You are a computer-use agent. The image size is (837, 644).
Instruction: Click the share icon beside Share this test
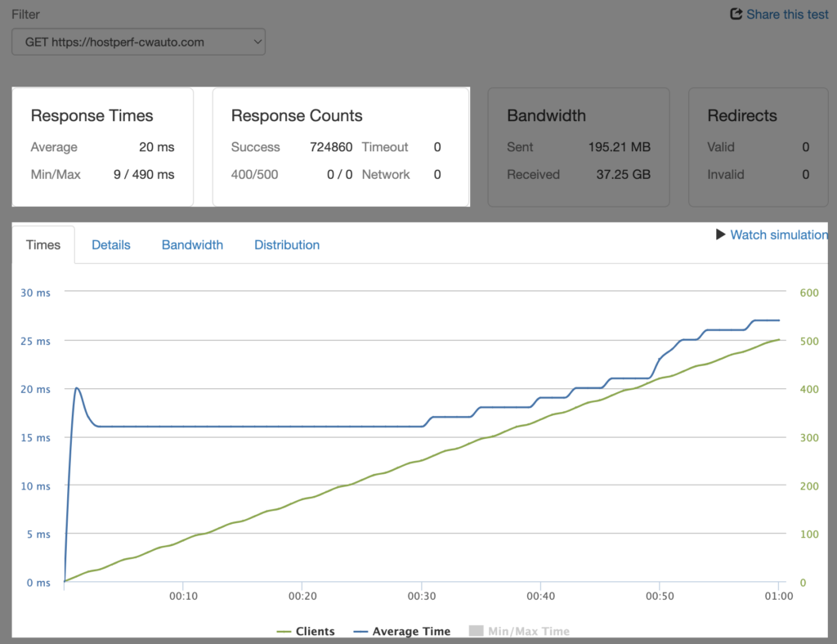click(x=736, y=14)
